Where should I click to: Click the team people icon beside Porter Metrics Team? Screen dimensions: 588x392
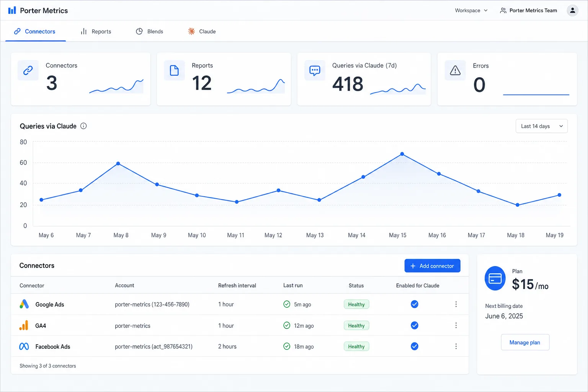click(503, 10)
